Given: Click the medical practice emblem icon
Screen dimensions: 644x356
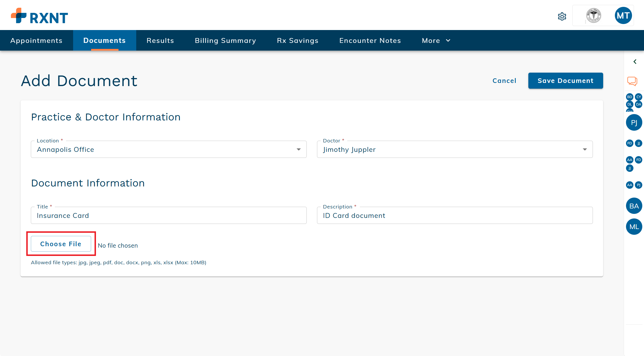Looking at the screenshot, I should pyautogui.click(x=594, y=15).
